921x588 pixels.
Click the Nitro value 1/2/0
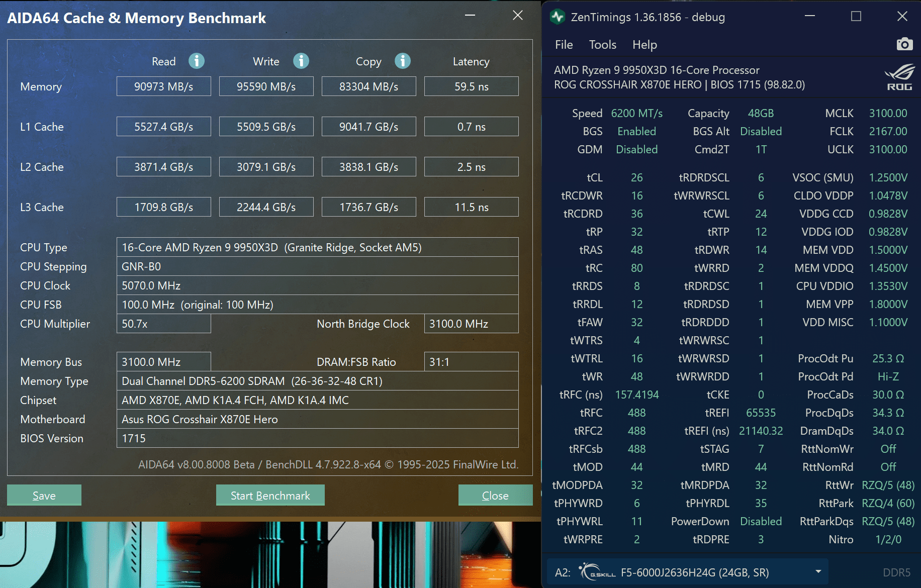[888, 539]
